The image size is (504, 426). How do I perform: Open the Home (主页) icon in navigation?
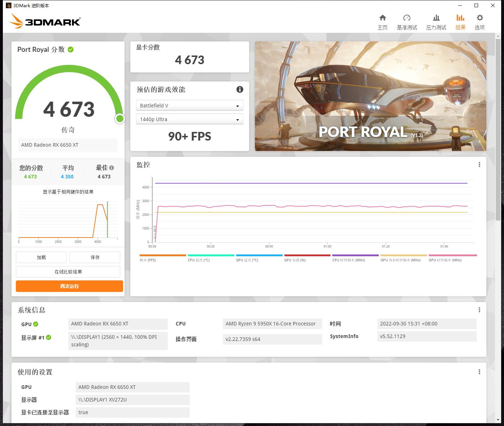[382, 18]
